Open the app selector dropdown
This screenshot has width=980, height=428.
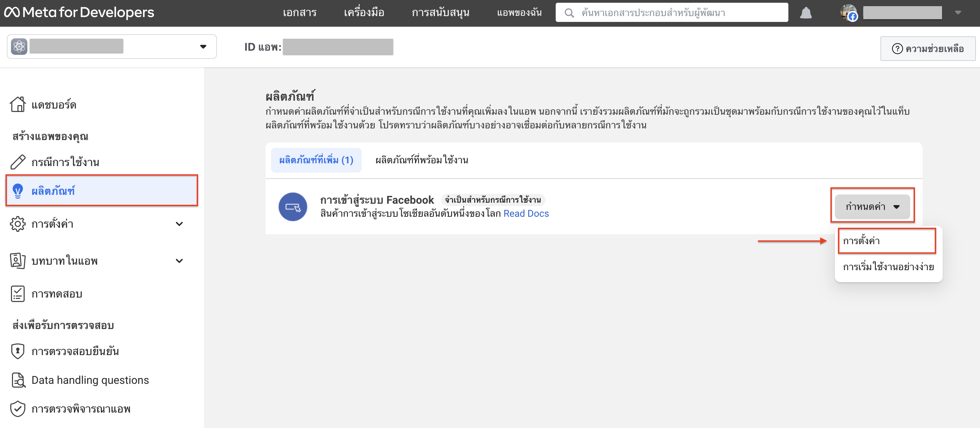pos(112,47)
